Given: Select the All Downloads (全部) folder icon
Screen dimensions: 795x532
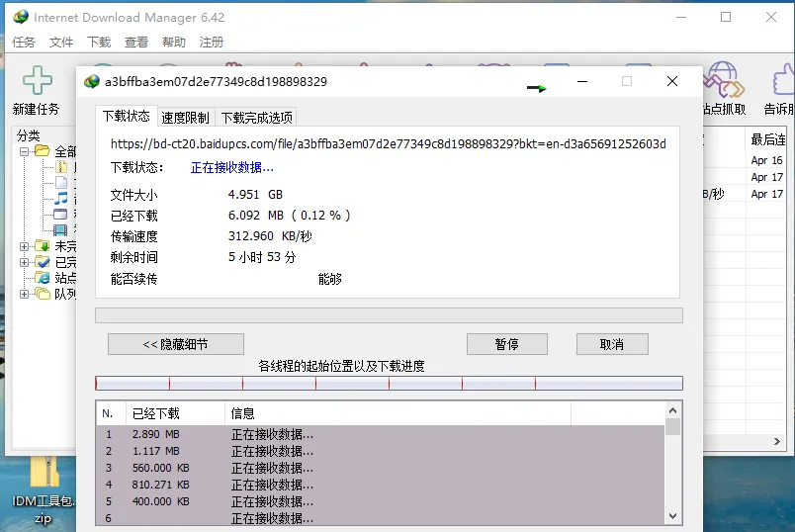Looking at the screenshot, I should [x=43, y=151].
